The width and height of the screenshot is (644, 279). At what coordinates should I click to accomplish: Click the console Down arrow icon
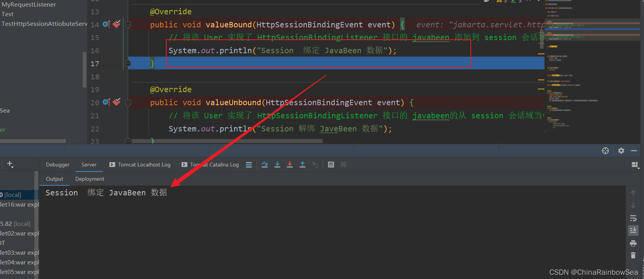pyautogui.click(x=633, y=205)
